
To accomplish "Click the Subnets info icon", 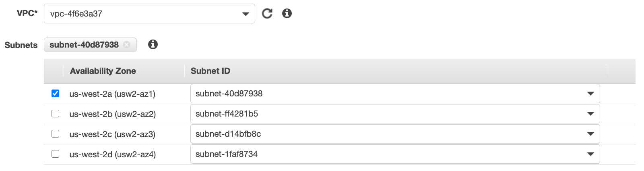I will point(153,44).
